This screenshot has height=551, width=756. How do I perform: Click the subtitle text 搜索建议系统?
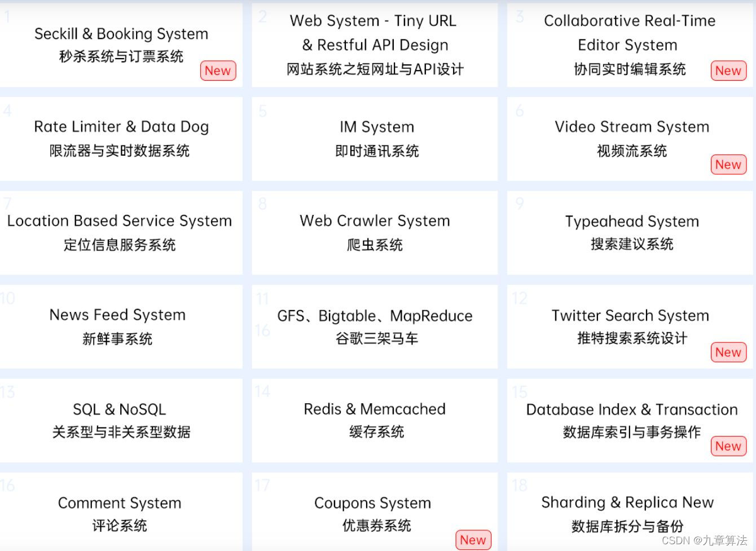click(632, 244)
